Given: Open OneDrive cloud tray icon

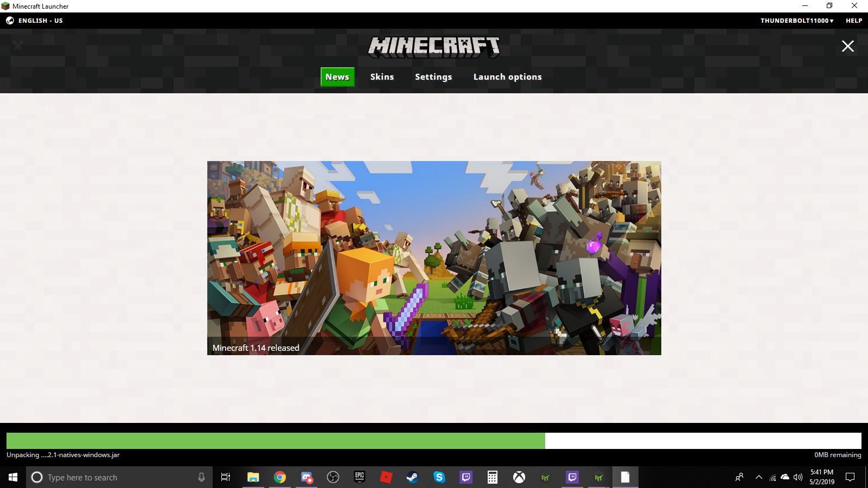Looking at the screenshot, I should tap(785, 477).
